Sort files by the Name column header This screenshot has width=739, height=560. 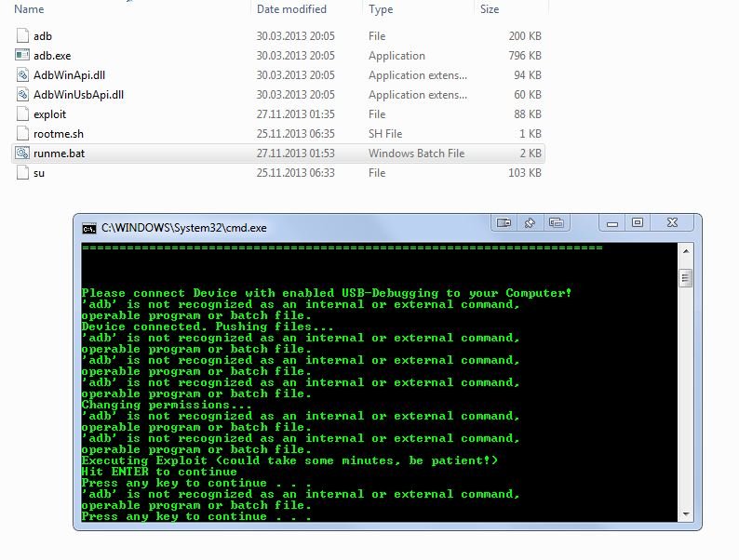[29, 9]
